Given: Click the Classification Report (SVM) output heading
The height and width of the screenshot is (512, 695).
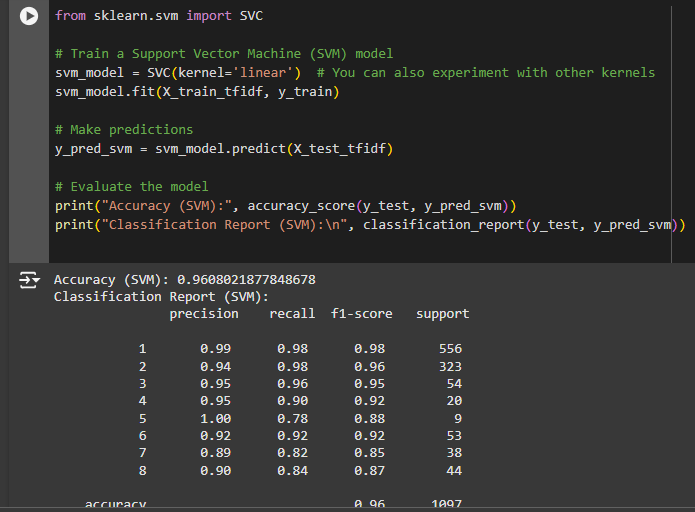Looking at the screenshot, I should tap(161, 296).
